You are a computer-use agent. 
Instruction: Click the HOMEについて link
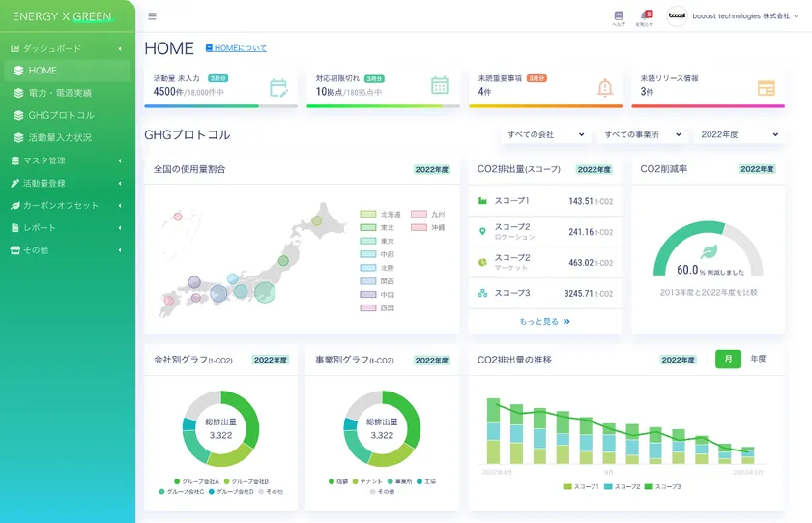[236, 48]
